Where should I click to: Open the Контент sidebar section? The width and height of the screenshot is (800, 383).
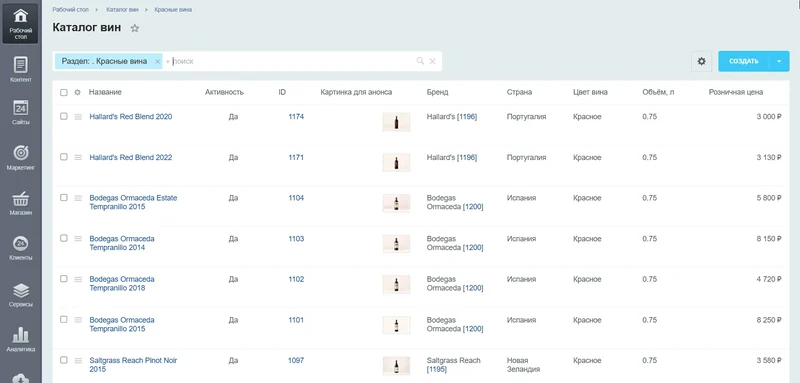click(20, 69)
